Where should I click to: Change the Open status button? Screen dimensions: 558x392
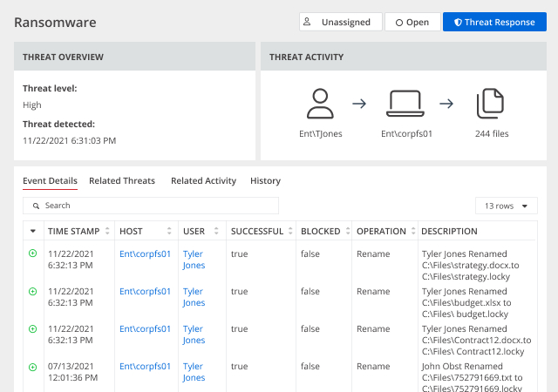[412, 22]
